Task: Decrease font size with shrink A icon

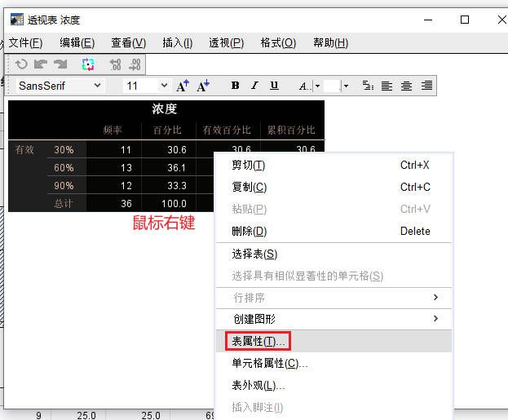Action: point(203,86)
